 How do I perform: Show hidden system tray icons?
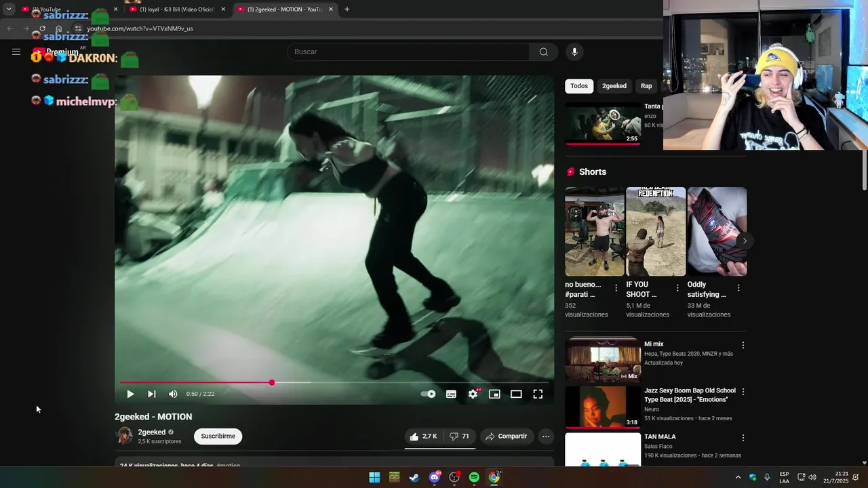(x=738, y=477)
